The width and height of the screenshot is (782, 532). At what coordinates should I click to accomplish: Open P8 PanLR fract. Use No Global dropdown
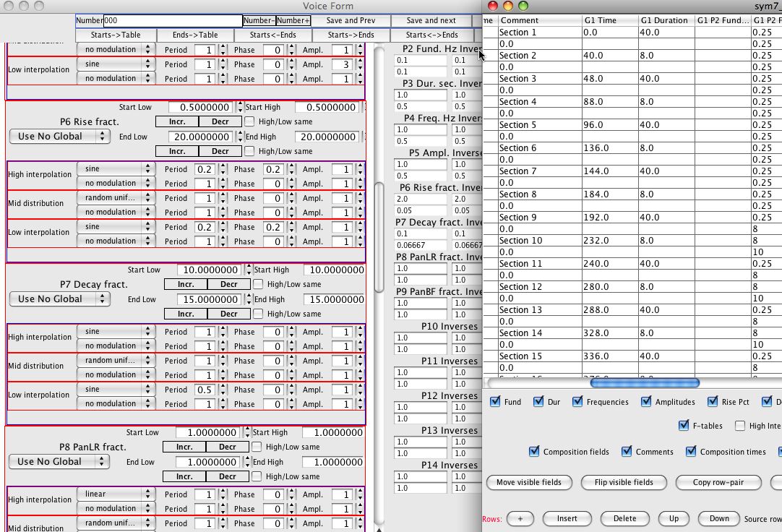tap(59, 461)
